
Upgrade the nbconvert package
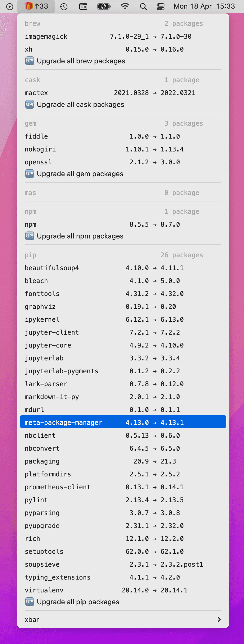pos(123,448)
